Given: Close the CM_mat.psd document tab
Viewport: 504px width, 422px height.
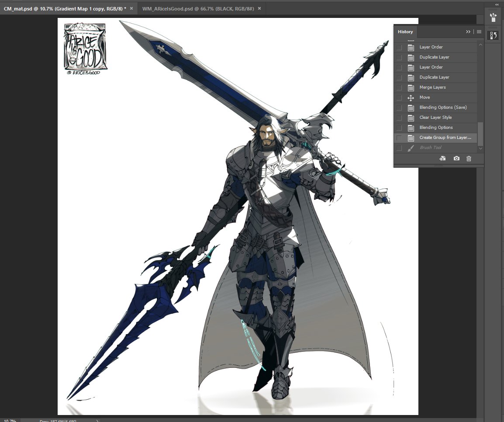Looking at the screenshot, I should click(131, 8).
